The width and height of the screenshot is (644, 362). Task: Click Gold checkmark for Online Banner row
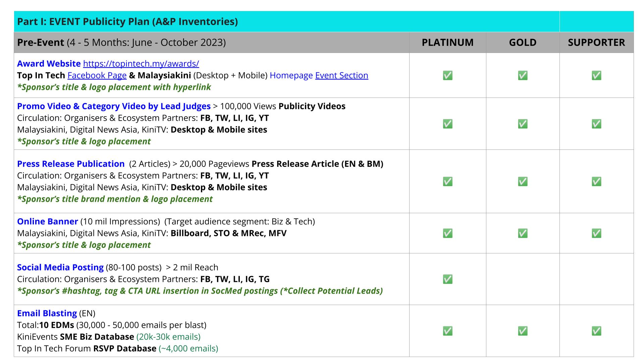[523, 233]
